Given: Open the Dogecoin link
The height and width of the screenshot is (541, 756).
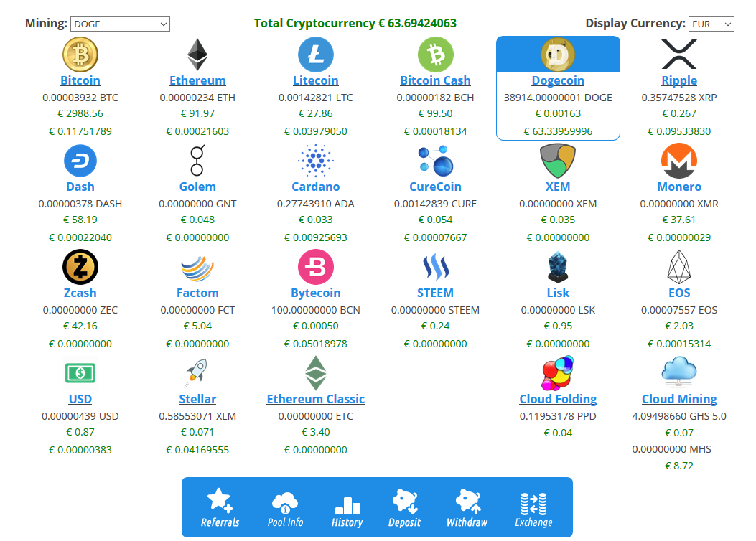Looking at the screenshot, I should [x=558, y=80].
